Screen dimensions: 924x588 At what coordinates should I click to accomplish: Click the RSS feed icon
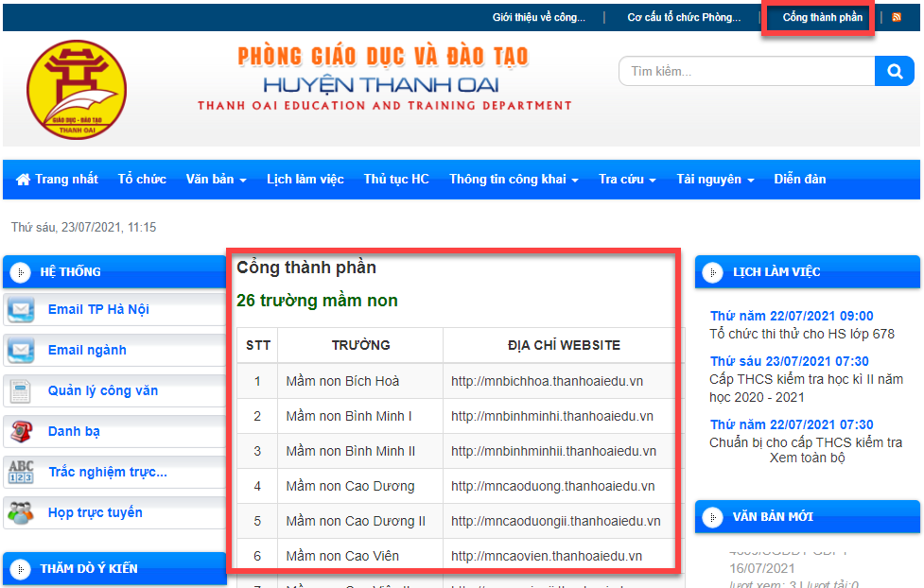(x=897, y=17)
